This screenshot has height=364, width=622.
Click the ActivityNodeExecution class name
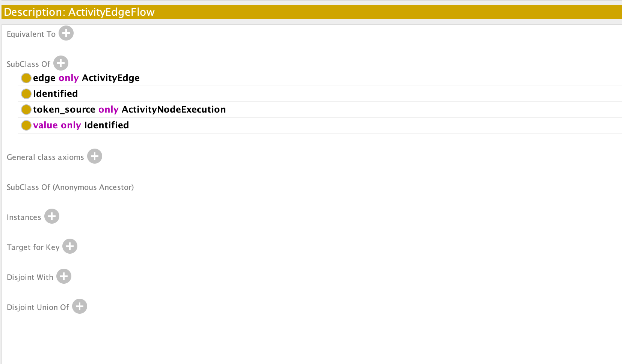(x=174, y=109)
